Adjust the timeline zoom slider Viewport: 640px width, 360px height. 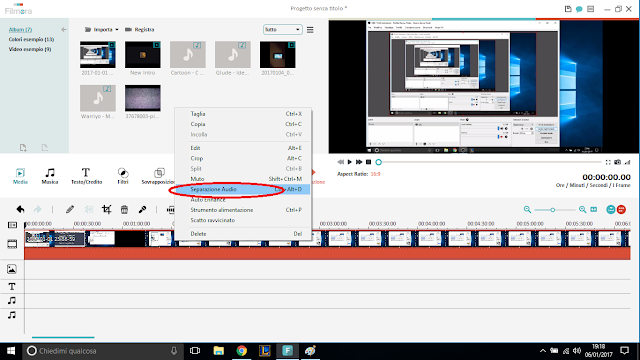(553, 210)
